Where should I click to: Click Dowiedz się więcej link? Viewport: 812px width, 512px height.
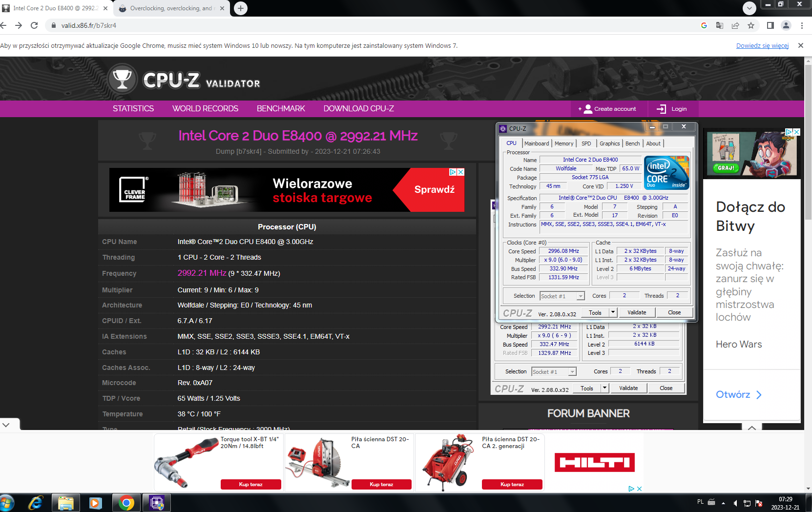[x=762, y=45]
